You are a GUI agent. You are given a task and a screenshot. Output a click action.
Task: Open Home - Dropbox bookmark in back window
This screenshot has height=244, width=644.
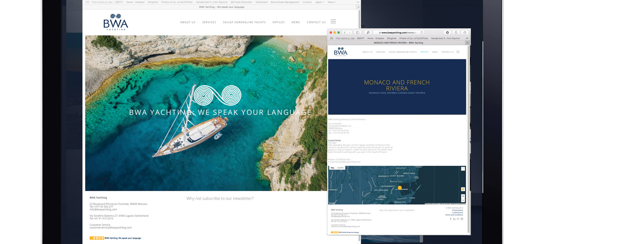[x=135, y=2]
